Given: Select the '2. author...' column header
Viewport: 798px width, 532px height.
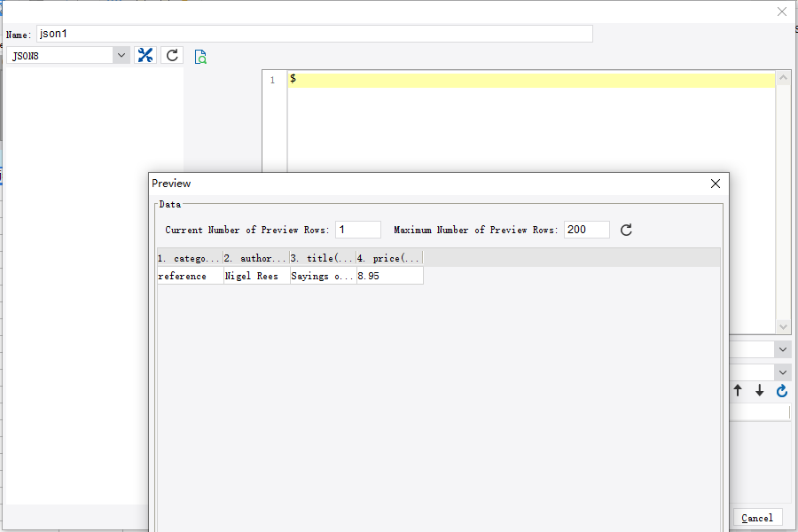Looking at the screenshot, I should point(256,258).
